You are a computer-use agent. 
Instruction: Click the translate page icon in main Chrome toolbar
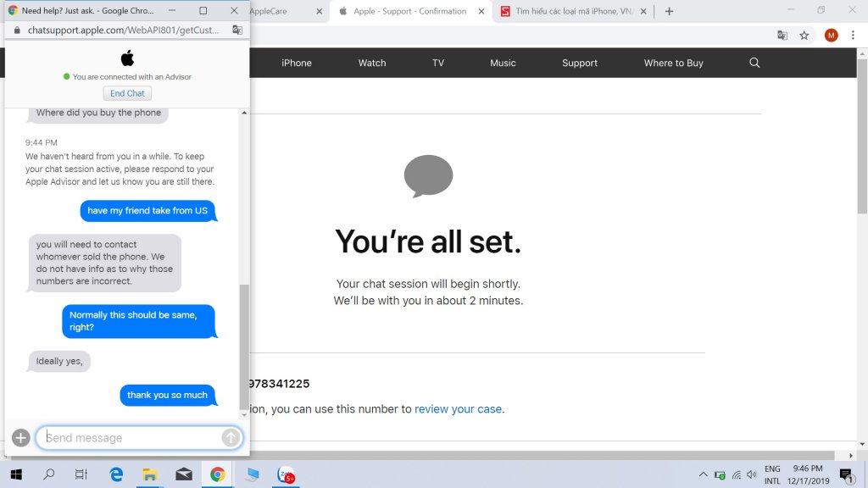[782, 36]
